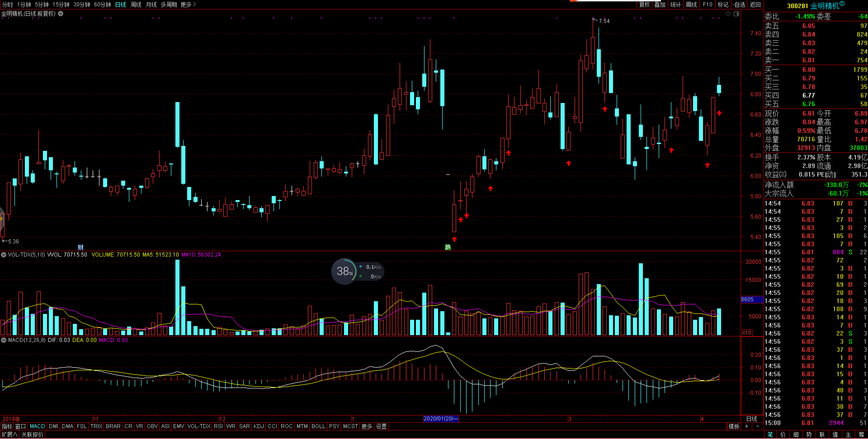
Task: Open F10 company info
Action: (x=708, y=5)
